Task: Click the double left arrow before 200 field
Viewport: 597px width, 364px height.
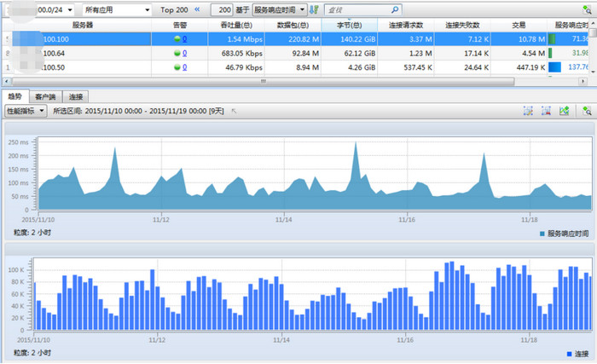Action: [198, 9]
